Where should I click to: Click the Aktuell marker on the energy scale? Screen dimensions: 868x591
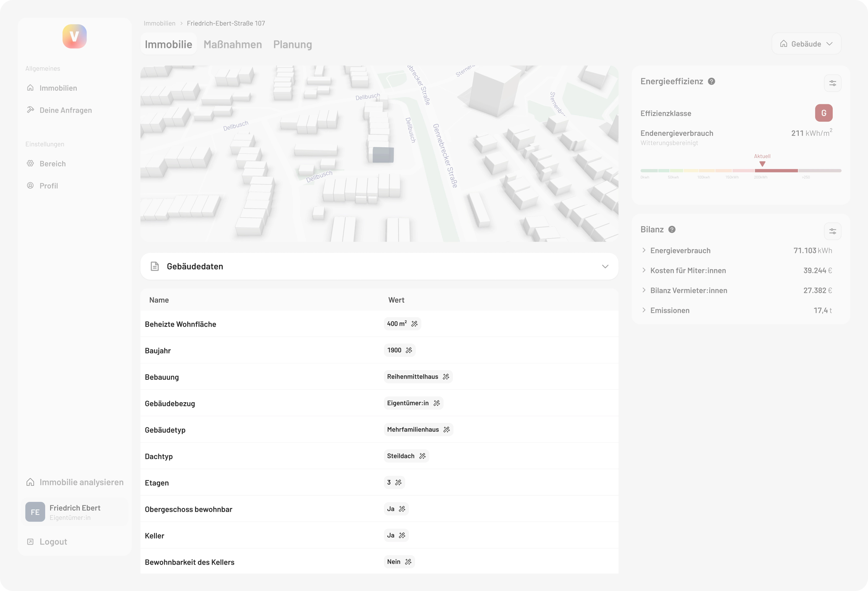coord(762,163)
